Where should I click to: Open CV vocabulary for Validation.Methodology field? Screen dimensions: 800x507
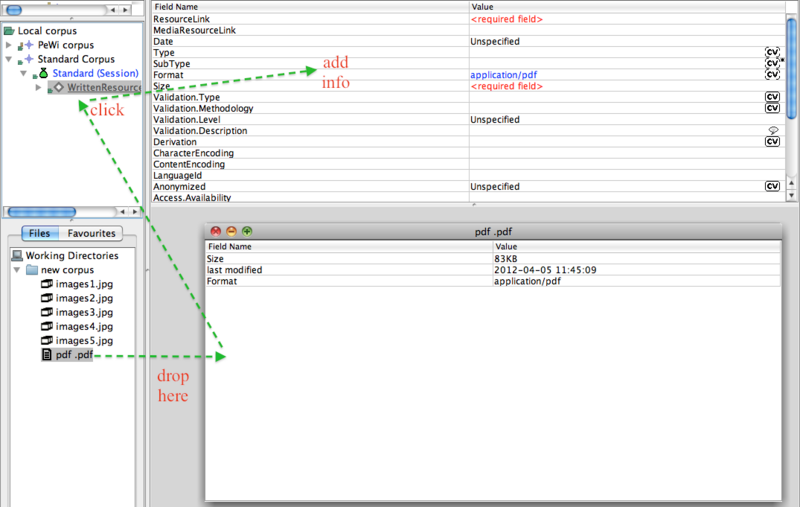[772, 108]
